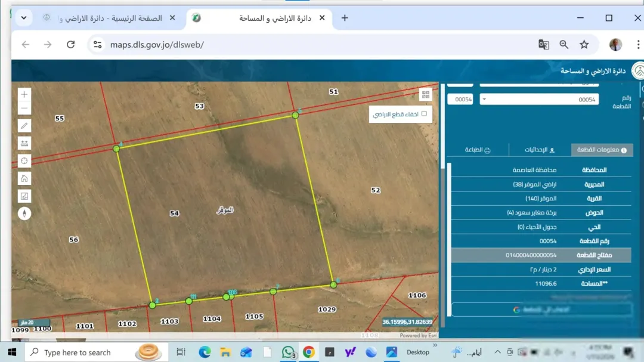Select the pencil draw tool on map
Image resolution: width=644 pixels, height=362 pixels.
(x=24, y=126)
